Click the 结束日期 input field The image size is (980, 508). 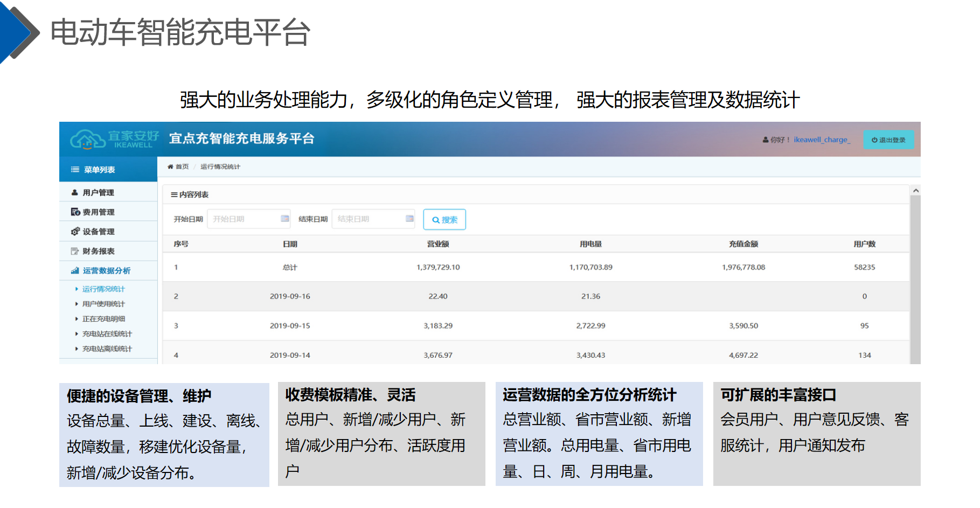(x=373, y=219)
